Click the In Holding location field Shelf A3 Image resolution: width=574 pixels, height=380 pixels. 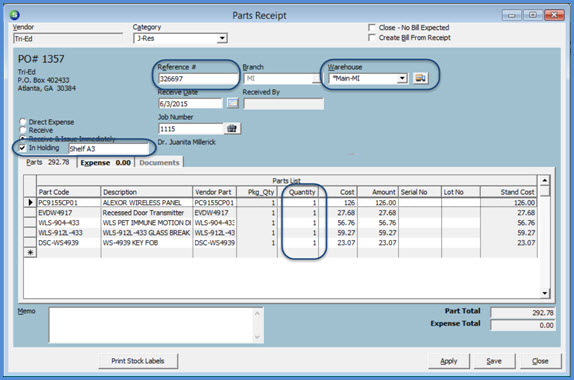(108, 149)
